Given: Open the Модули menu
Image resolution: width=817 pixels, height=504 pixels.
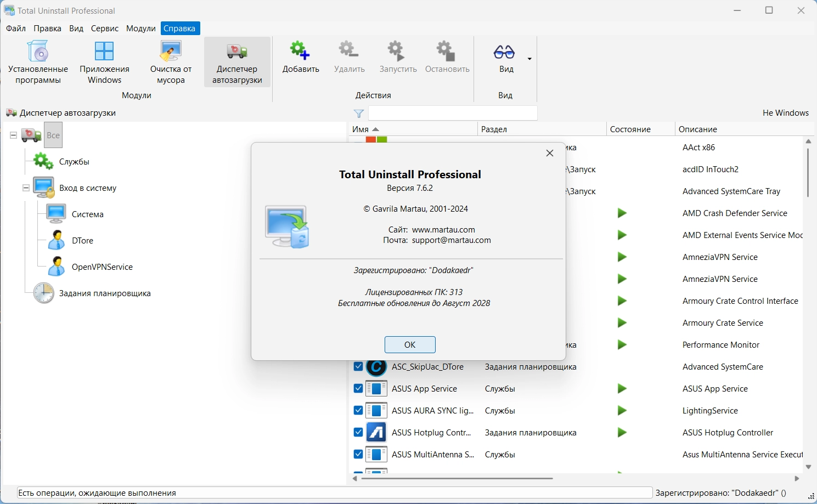Looking at the screenshot, I should (141, 29).
